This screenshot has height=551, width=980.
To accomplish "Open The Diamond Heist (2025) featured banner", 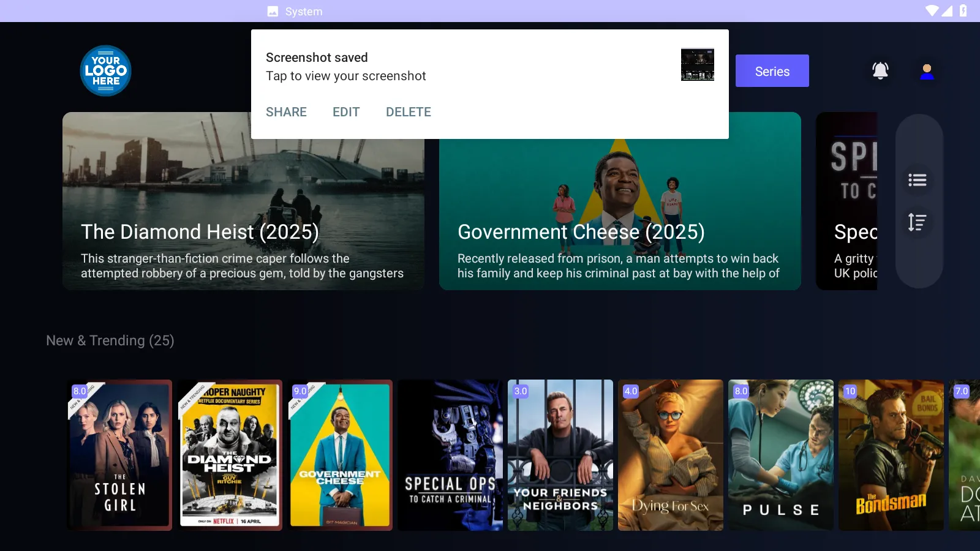I will pos(243,201).
